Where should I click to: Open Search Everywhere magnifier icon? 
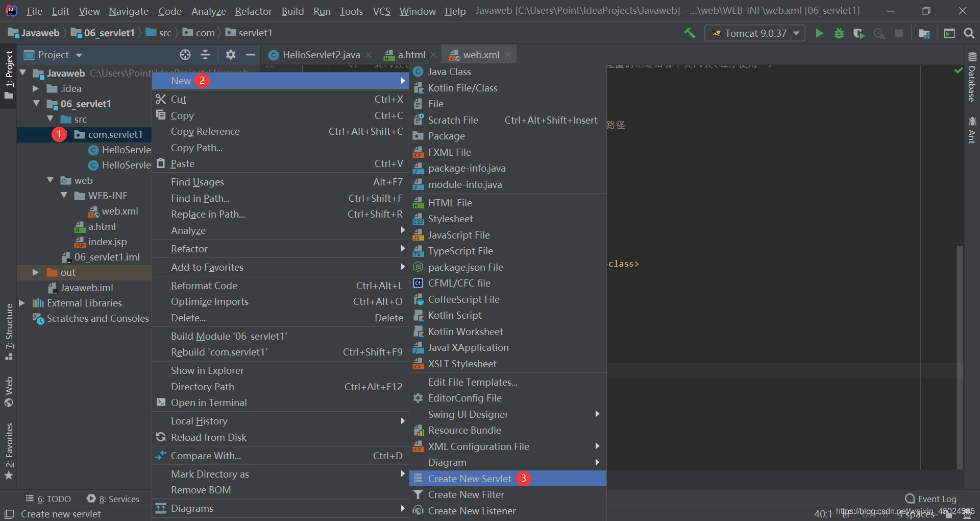(x=969, y=33)
